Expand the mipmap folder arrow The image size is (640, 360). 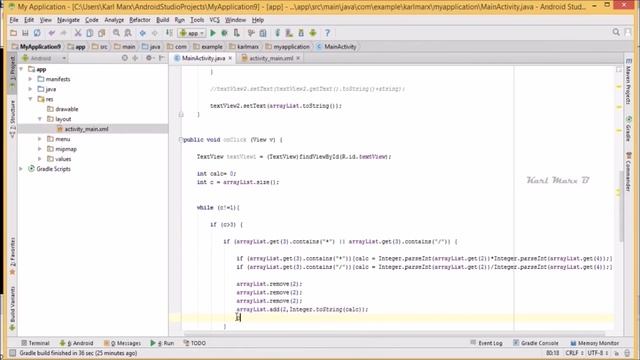click(40, 149)
